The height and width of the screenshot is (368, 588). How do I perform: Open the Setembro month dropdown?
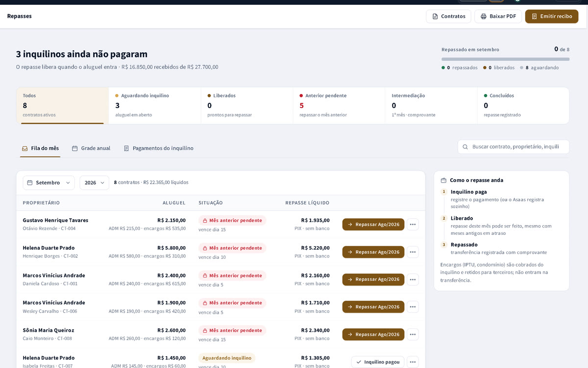(x=49, y=183)
